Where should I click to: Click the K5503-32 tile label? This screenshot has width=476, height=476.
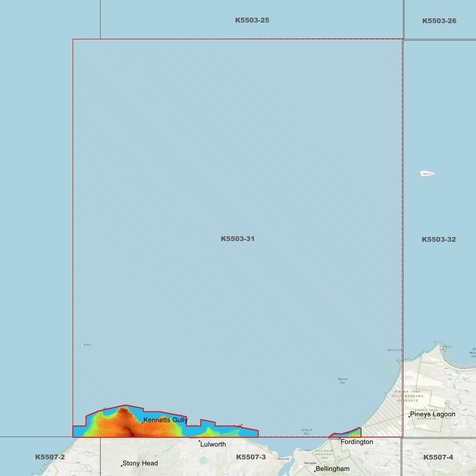coord(439,239)
